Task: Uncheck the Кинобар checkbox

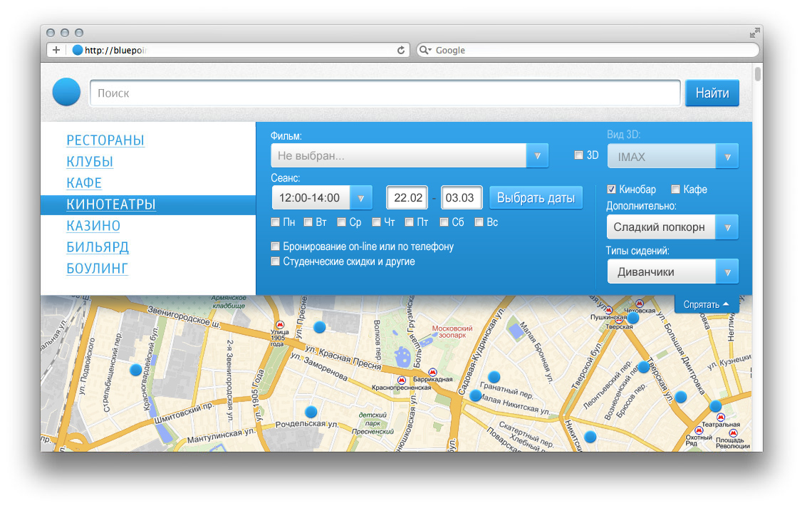Action: coord(611,190)
